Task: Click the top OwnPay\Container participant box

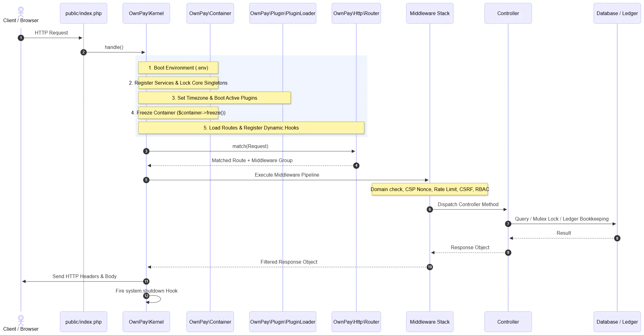Action: (210, 13)
